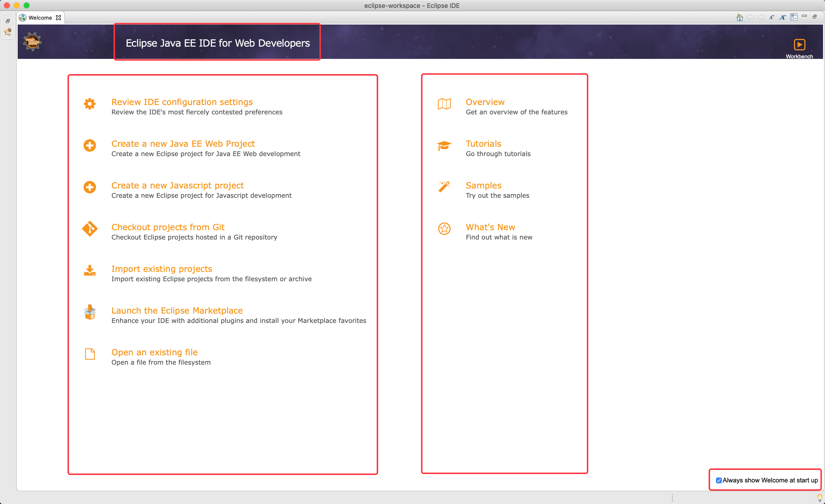The width and height of the screenshot is (825, 504).
Task: Click plus icon beside Java EE Web Project
Action: coord(90,146)
